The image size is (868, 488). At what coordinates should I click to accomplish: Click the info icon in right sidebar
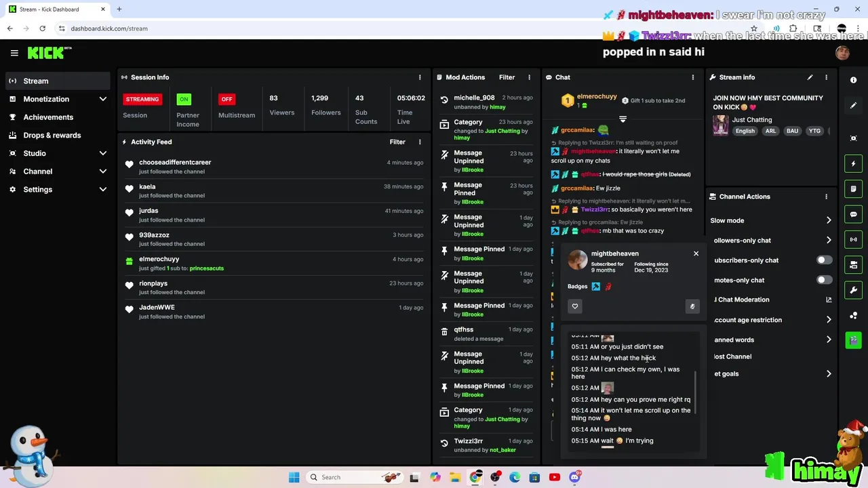853,80
